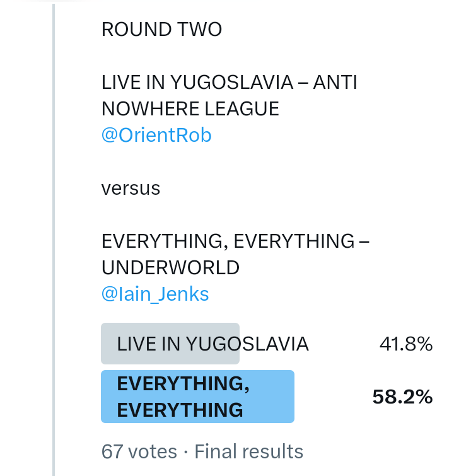
Task: Click the Final results poll status
Action: coord(248,451)
